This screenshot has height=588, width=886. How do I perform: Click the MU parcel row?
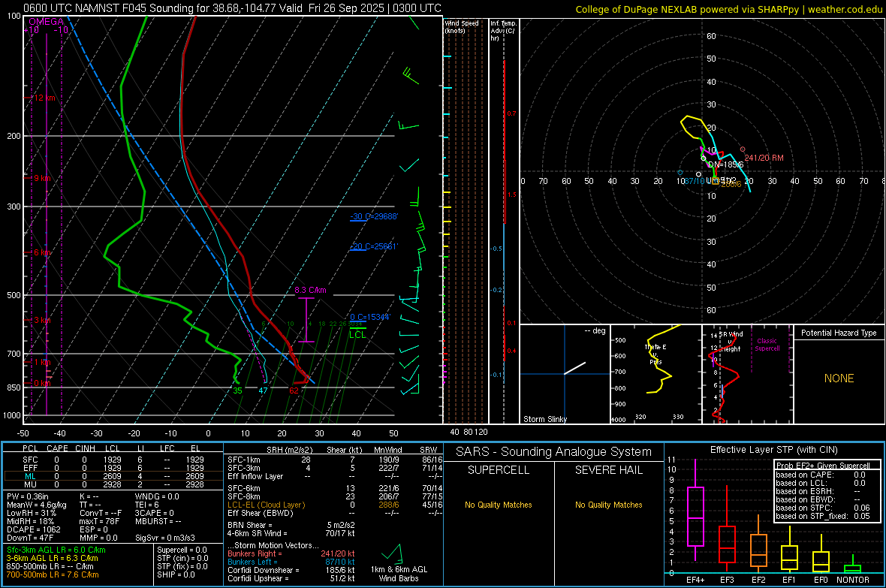point(113,484)
